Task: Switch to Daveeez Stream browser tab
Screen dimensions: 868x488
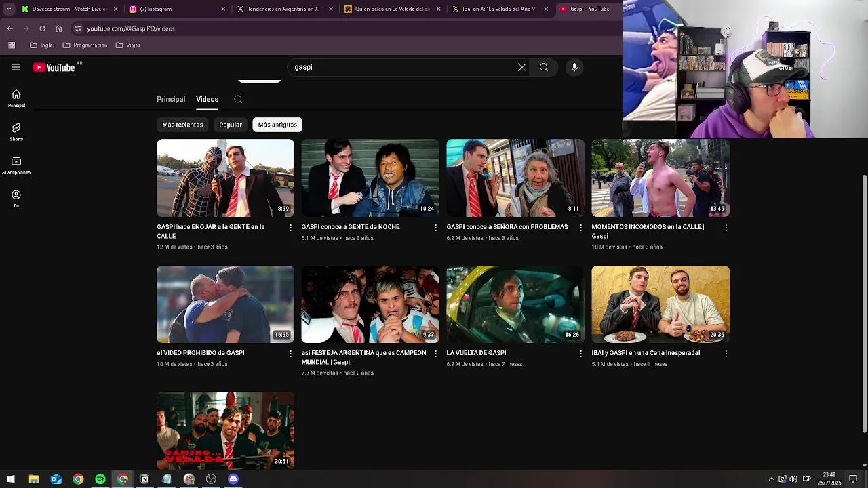Action: point(68,9)
